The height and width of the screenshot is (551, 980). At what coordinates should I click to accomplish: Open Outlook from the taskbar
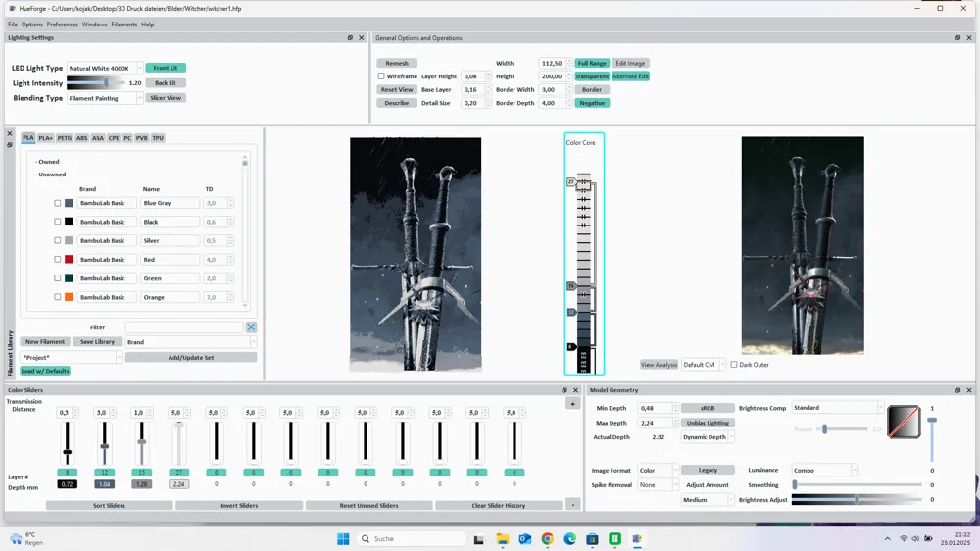pos(525,539)
